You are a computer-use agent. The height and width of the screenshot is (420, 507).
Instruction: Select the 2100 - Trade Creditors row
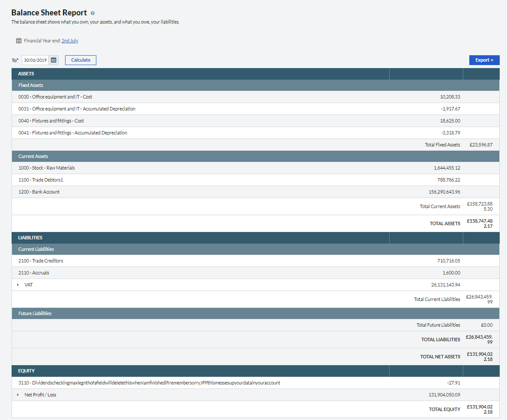(41, 261)
